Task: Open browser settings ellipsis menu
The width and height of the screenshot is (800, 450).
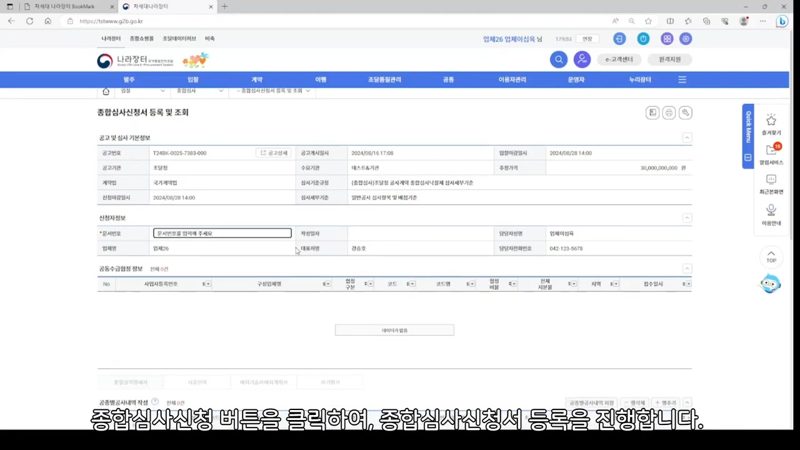Action: pyautogui.click(x=763, y=21)
